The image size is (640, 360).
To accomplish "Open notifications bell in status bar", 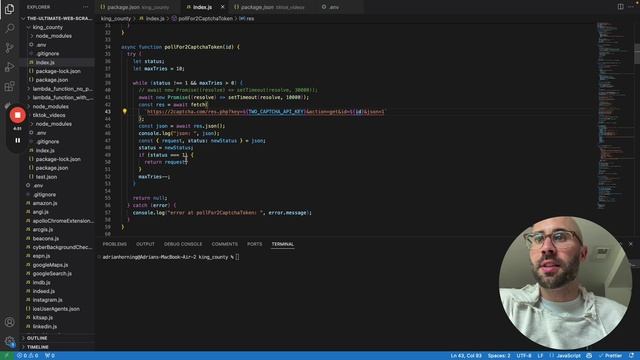I will pyautogui.click(x=631, y=356).
